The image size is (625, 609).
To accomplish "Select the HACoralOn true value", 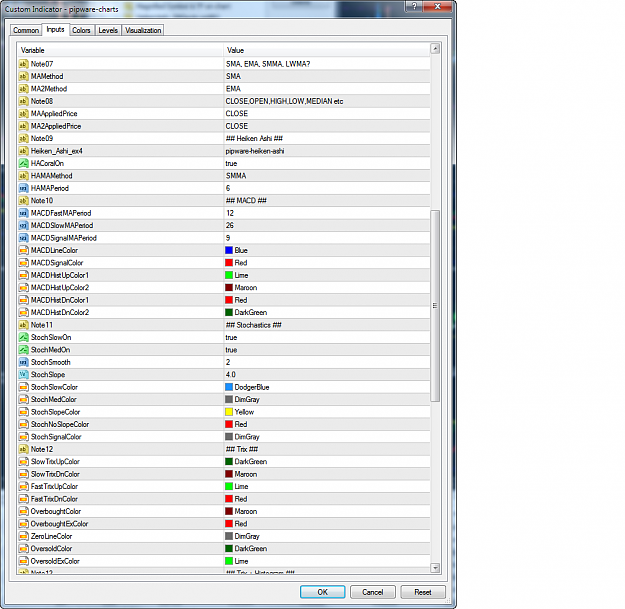I will tap(231, 163).
